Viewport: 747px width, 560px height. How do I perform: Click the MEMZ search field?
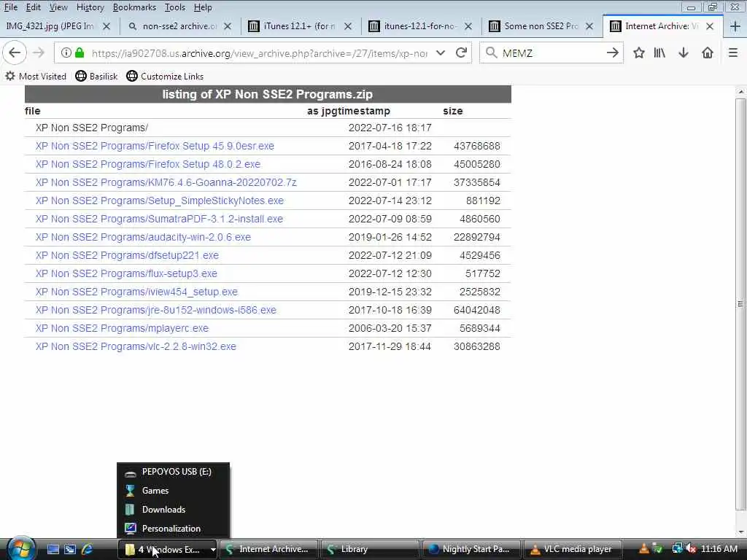pos(553,52)
